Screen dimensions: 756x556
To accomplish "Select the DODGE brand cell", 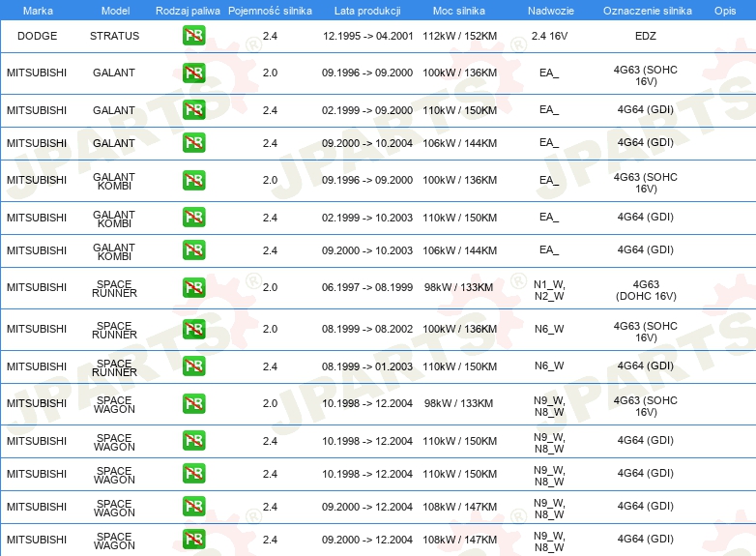I will click(x=37, y=36).
